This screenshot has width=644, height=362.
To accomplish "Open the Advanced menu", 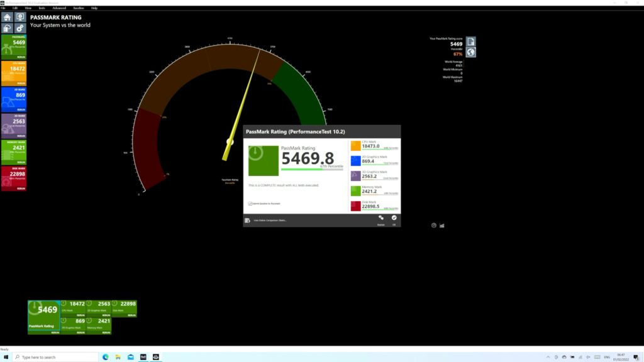I will [59, 8].
